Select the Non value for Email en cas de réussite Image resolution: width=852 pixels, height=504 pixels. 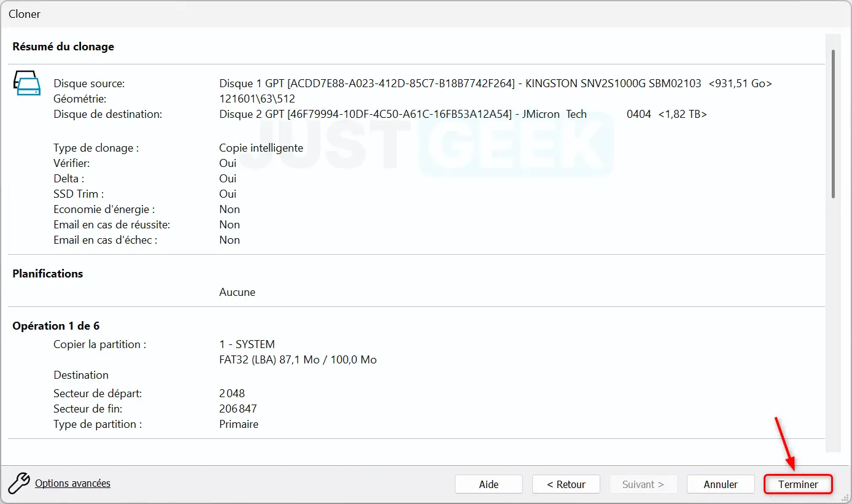point(230,225)
